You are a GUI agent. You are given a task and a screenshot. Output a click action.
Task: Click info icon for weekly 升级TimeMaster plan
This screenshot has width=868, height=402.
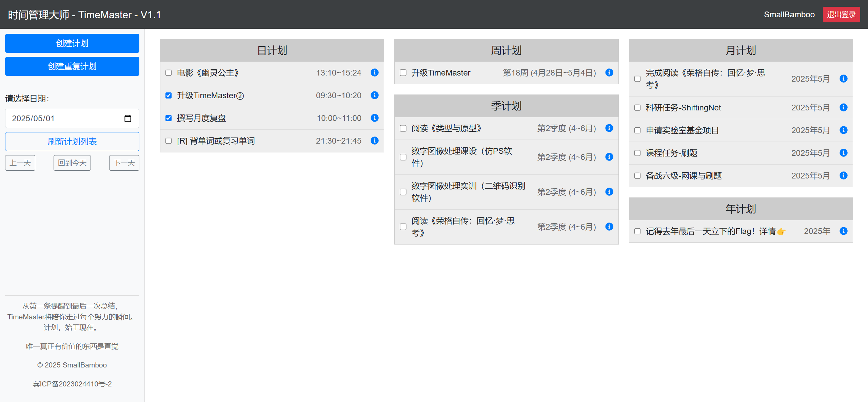[x=609, y=72]
